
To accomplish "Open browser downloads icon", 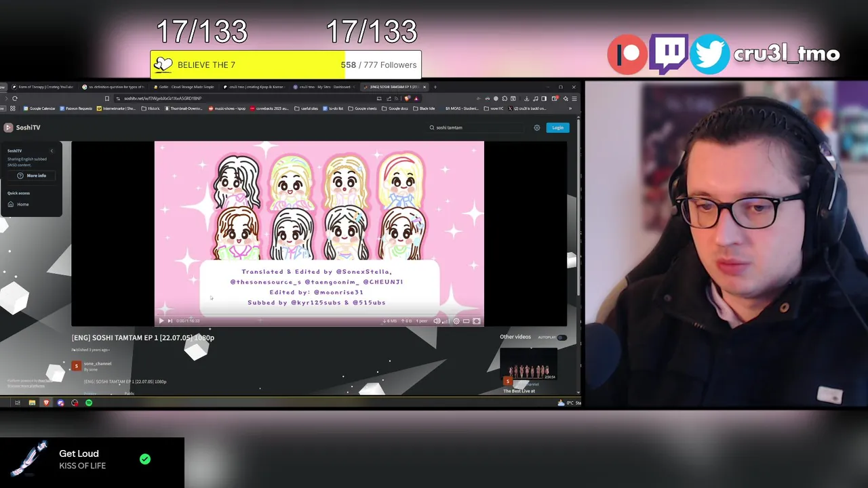I will (527, 98).
